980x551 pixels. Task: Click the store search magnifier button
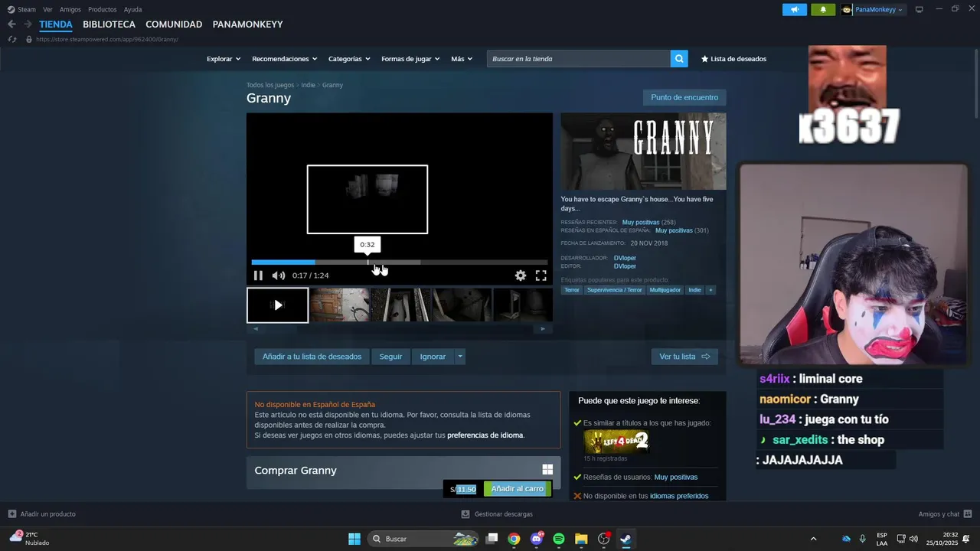click(x=679, y=59)
